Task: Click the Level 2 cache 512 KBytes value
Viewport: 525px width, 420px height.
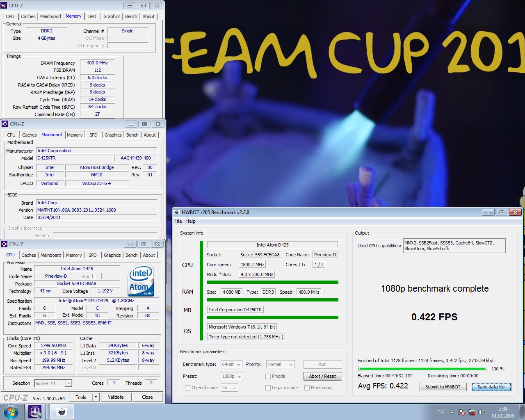Action: 118,360
